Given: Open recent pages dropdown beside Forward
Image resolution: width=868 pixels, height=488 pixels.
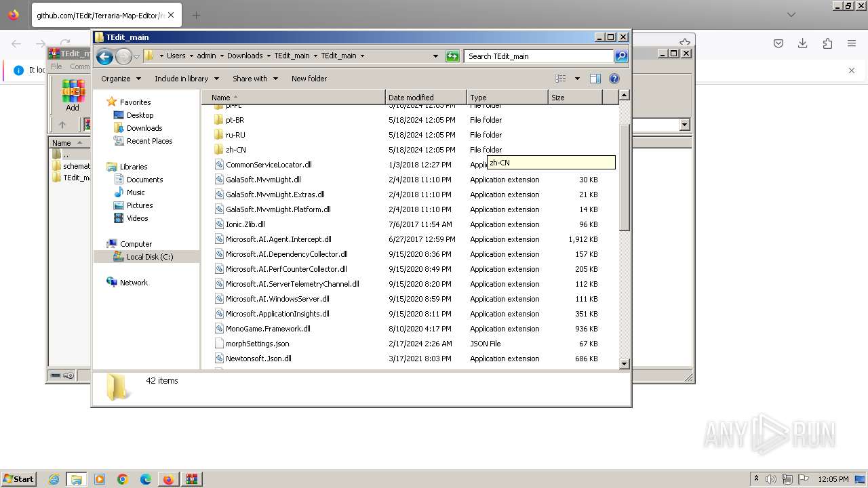Looking at the screenshot, I should click(136, 56).
